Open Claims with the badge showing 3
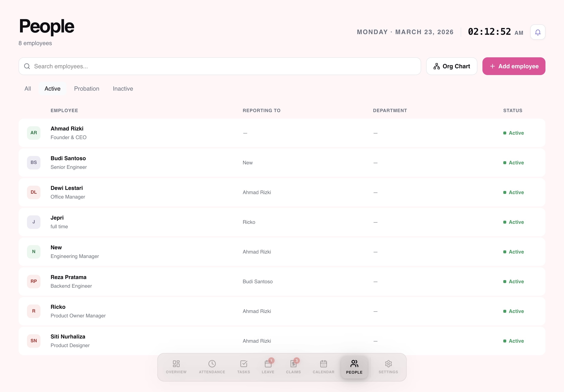Image resolution: width=564 pixels, height=392 pixels. click(x=293, y=364)
